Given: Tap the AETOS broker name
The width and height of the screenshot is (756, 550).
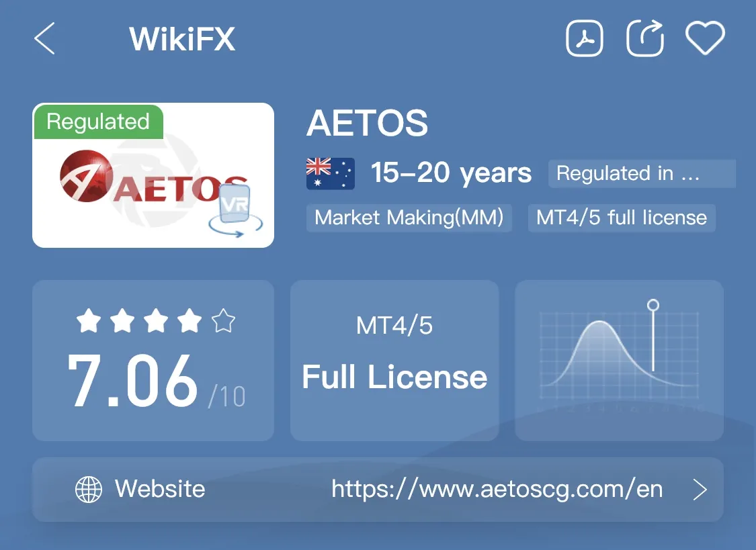Looking at the screenshot, I should point(367,123).
